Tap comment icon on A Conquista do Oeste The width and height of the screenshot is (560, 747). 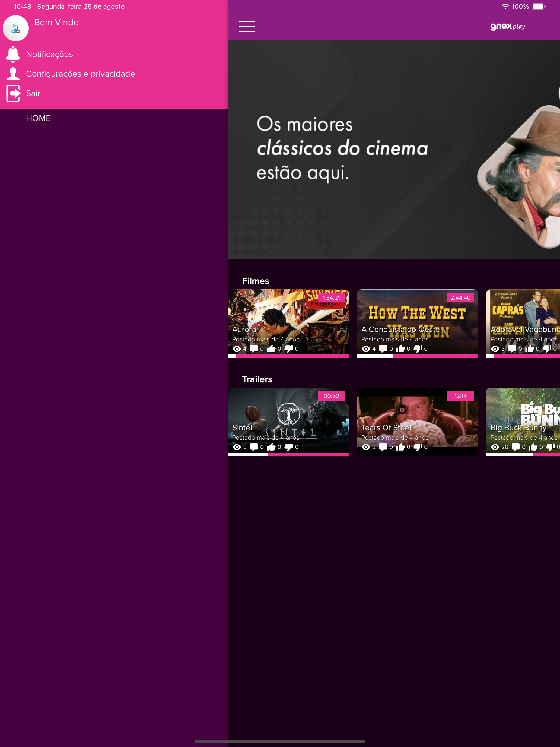[x=383, y=349]
